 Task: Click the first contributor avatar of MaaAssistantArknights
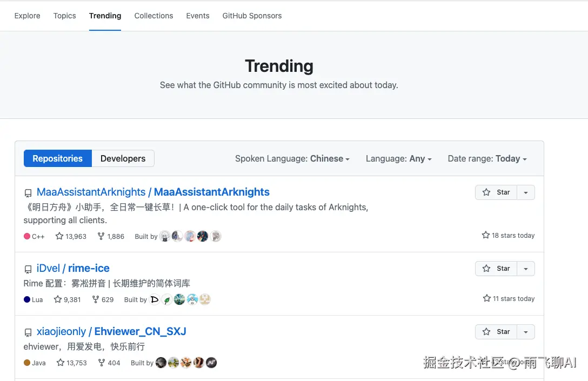[x=165, y=236]
